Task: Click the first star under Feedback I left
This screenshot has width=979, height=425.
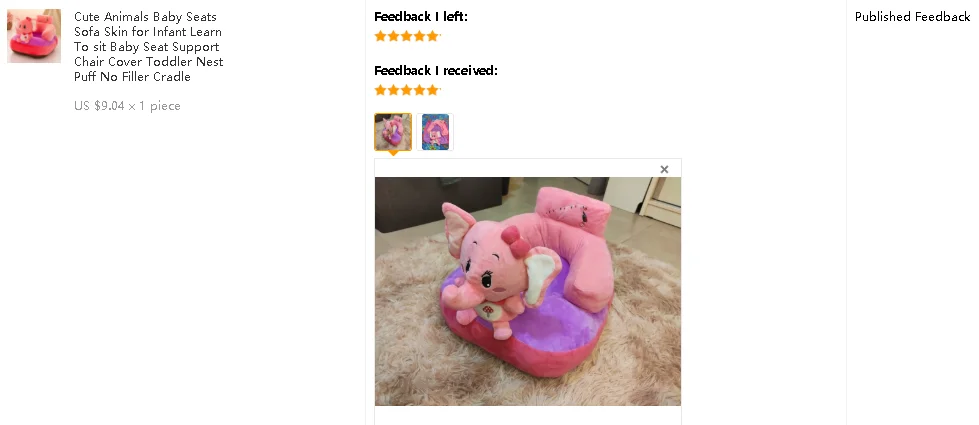Action: (x=380, y=36)
